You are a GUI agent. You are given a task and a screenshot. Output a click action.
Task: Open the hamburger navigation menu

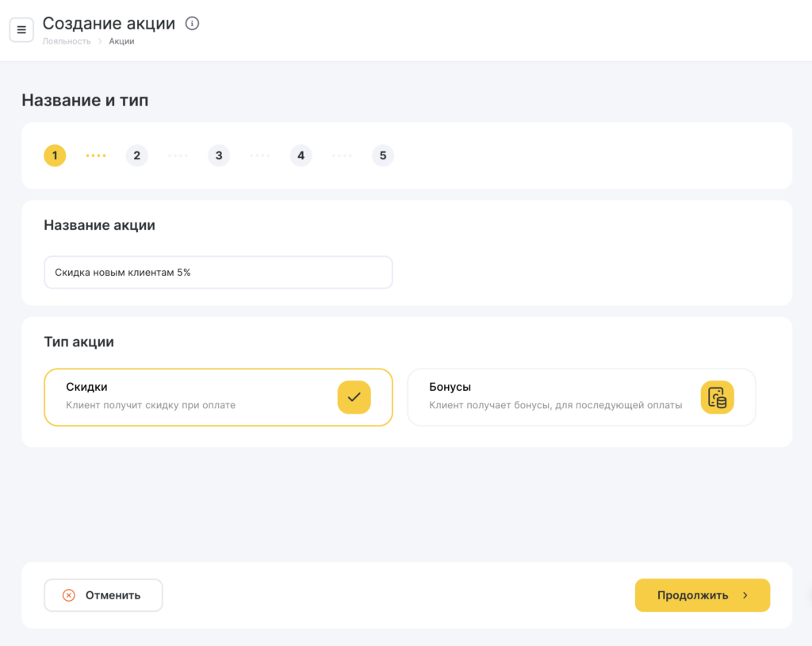pyautogui.click(x=21, y=30)
